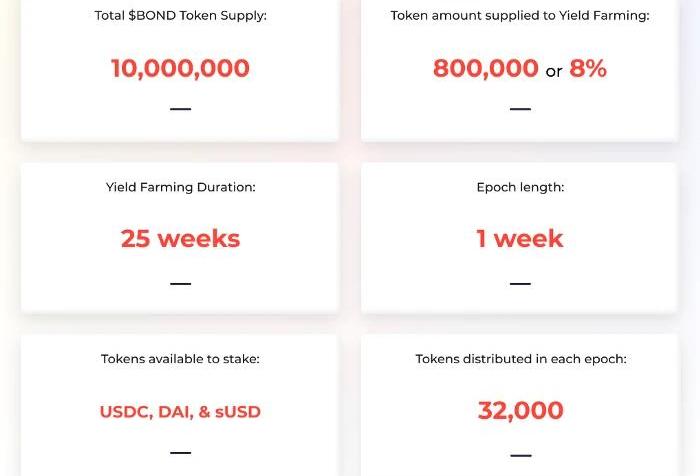Image resolution: width=700 pixels, height=476 pixels.
Task: Select the "USDC, DAI, & sUSD" text
Action: pos(180,411)
